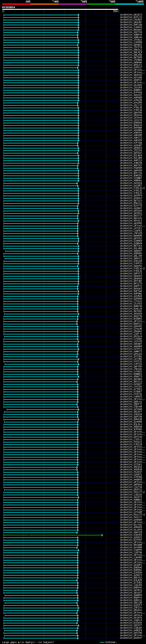Open hit UniRef100_B4FCQ9
The height and width of the screenshot is (644, 146).
coord(131,25)
